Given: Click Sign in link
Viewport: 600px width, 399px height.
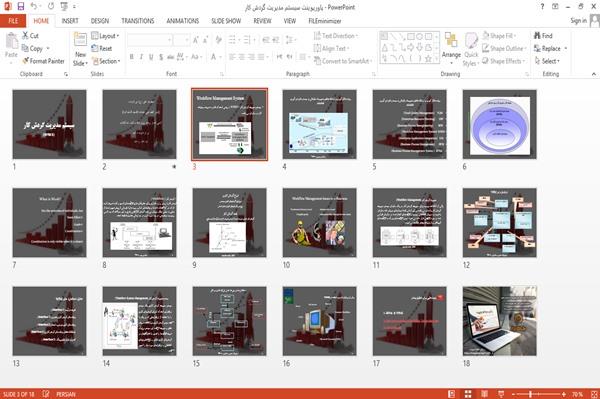Looking at the screenshot, I should [x=578, y=21].
